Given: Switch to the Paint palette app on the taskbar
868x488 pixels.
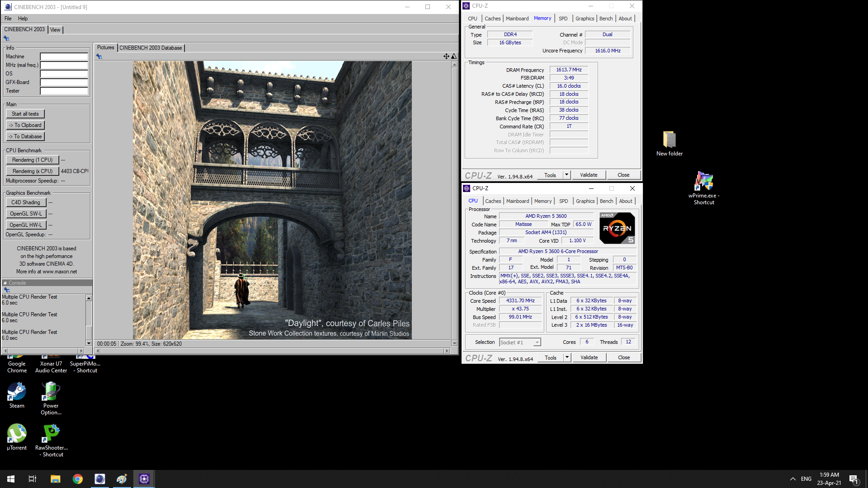Looking at the screenshot, I should coord(122,479).
